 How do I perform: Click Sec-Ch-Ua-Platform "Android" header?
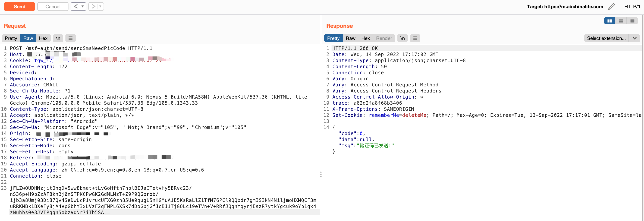[54, 121]
